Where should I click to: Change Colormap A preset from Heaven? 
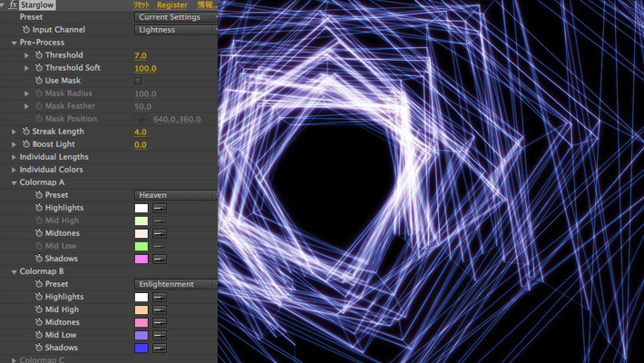(x=176, y=195)
